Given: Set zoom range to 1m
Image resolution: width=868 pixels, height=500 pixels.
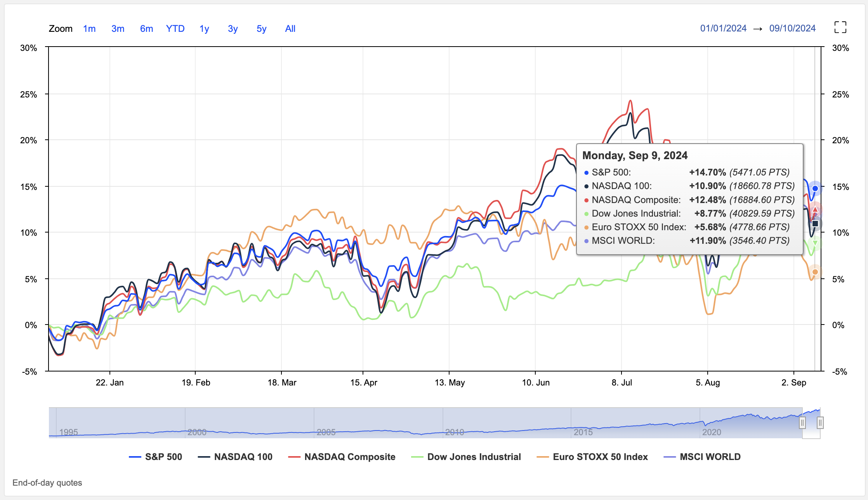Looking at the screenshot, I should 89,29.
